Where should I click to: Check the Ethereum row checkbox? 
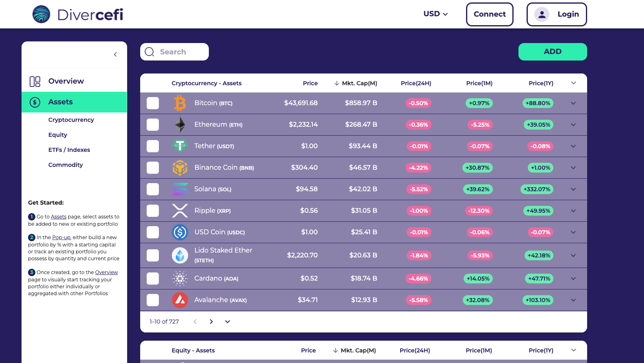click(153, 125)
